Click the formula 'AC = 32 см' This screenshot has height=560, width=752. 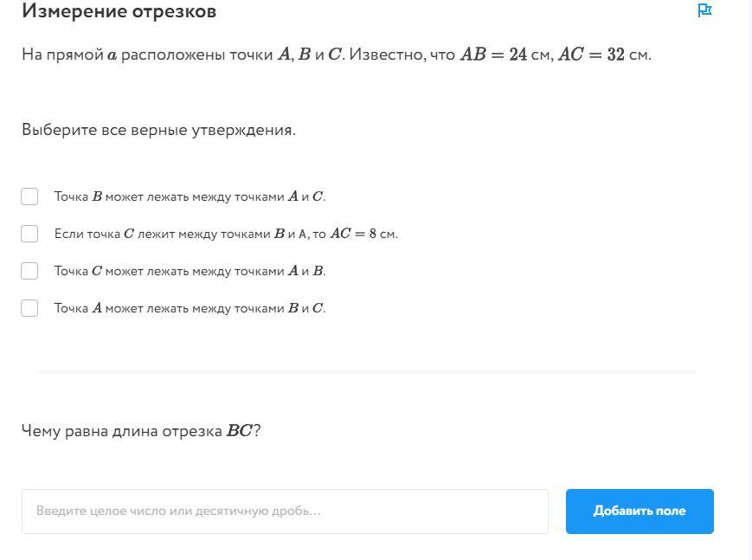pyautogui.click(x=604, y=55)
